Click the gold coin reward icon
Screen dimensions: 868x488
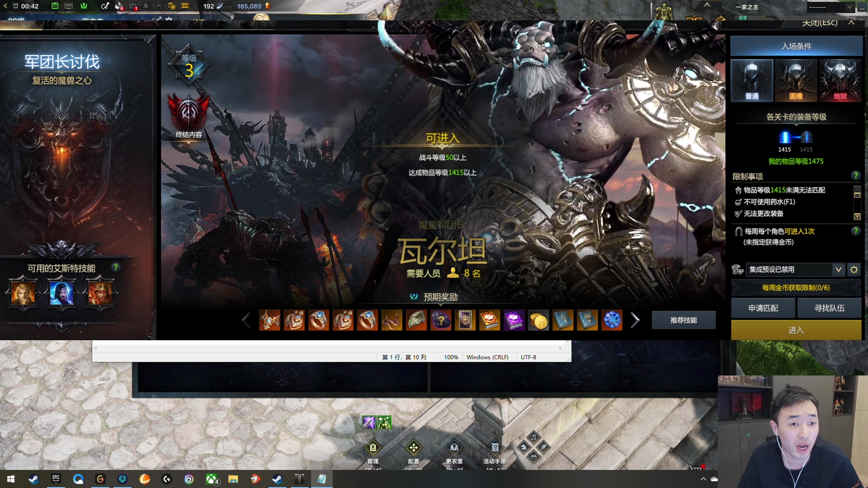pyautogui.click(x=538, y=321)
